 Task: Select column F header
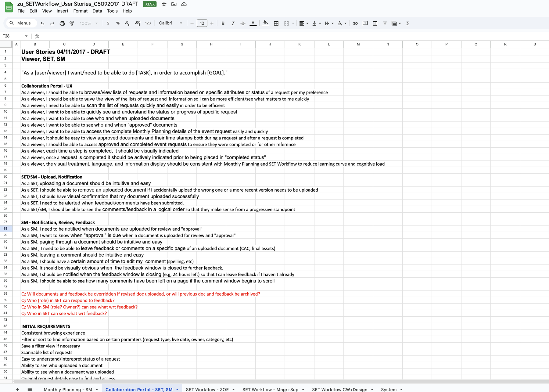click(x=152, y=44)
